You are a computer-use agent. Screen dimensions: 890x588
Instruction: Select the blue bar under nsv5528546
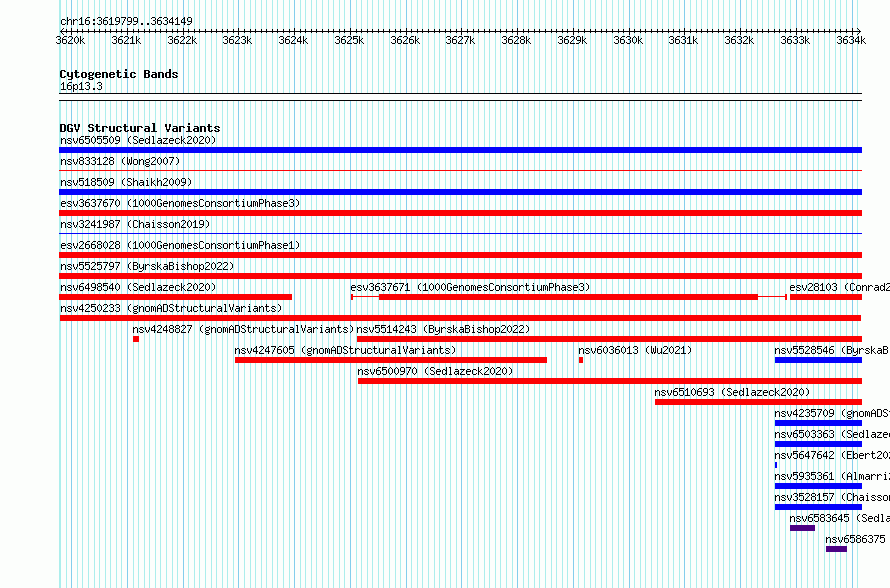point(818,360)
